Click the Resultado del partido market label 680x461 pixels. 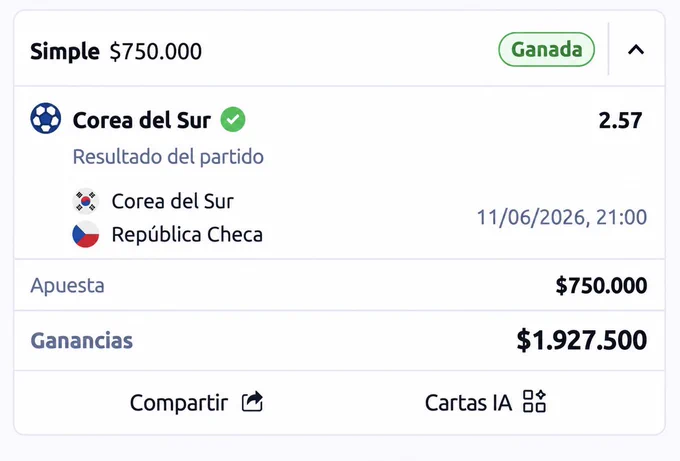pos(168,157)
